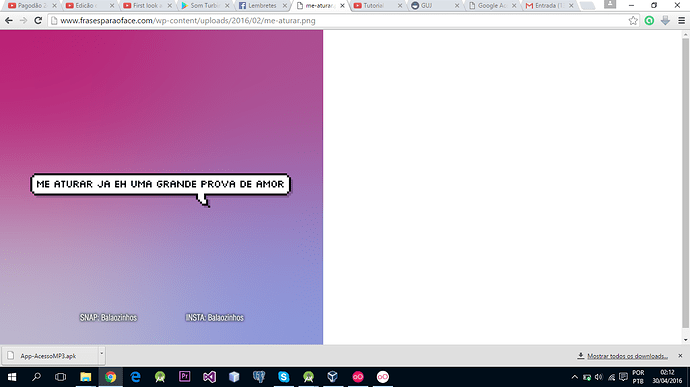Open File Explorer on the taskbar
The height and width of the screenshot is (387, 690).
[x=85, y=377]
